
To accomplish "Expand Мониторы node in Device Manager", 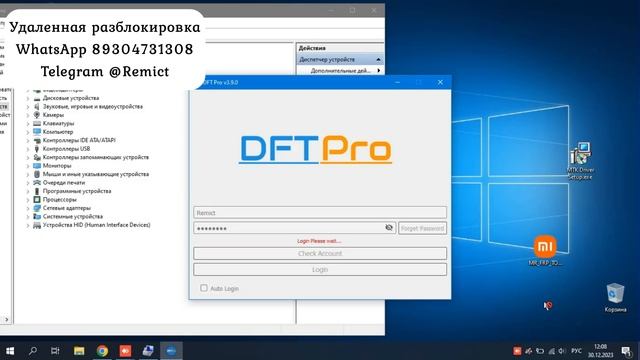I will (28, 166).
